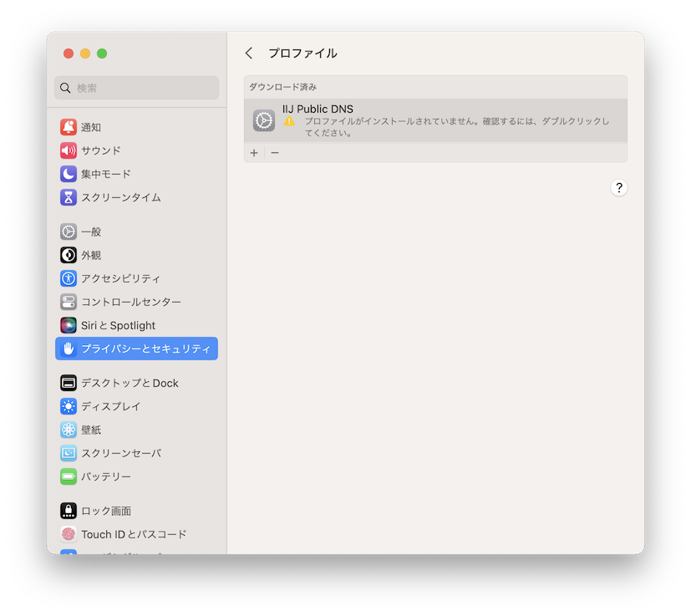Click the Touch ID fingerprint icon

(69, 534)
